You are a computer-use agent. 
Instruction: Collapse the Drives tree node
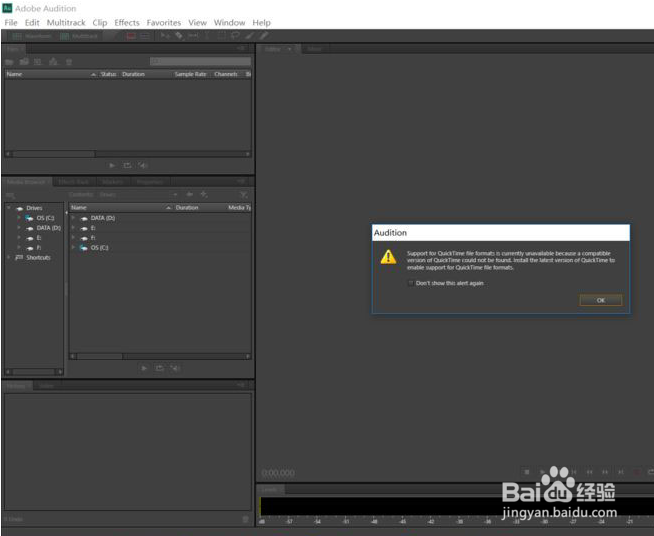[x=9, y=208]
